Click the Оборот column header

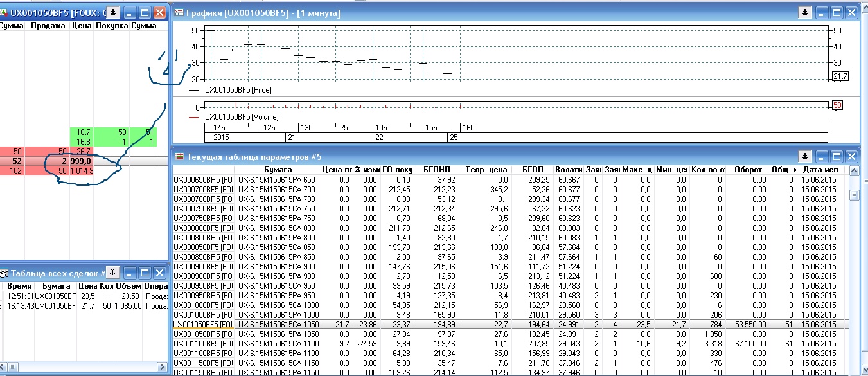pyautogui.click(x=749, y=170)
